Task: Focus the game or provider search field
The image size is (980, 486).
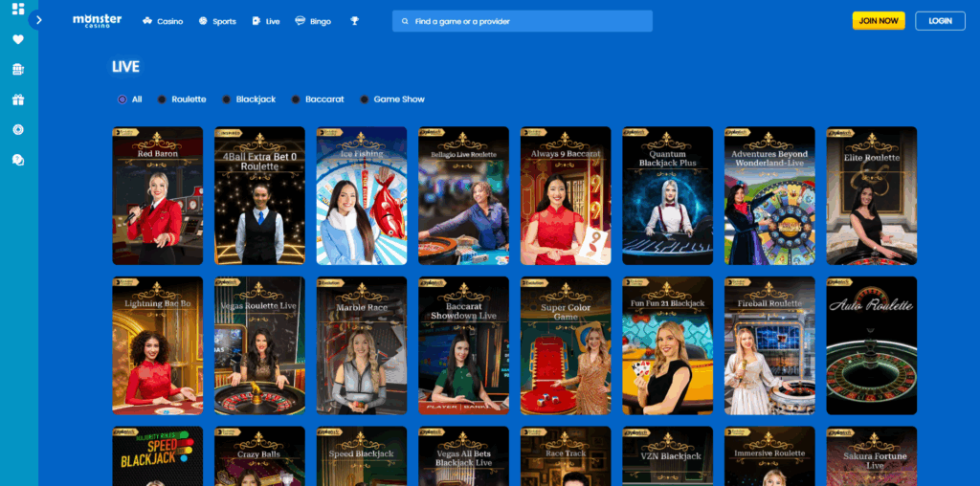Action: 523,21
